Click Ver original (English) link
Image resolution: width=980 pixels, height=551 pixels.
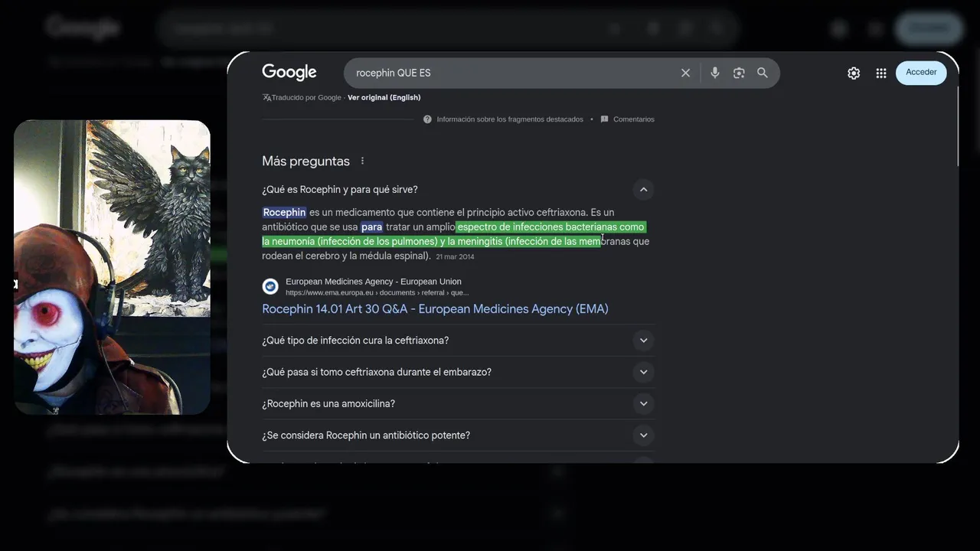[384, 97]
